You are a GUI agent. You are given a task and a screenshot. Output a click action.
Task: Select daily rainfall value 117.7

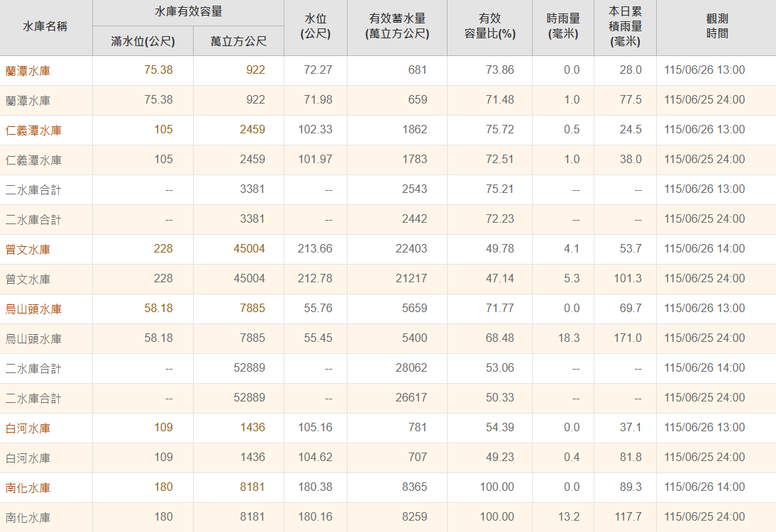(x=628, y=516)
